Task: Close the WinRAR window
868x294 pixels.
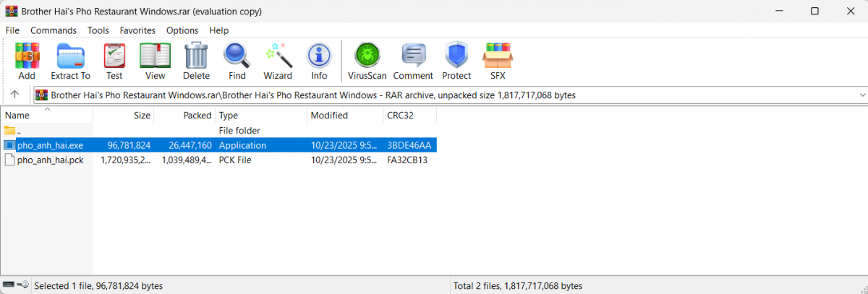Action: (849, 12)
